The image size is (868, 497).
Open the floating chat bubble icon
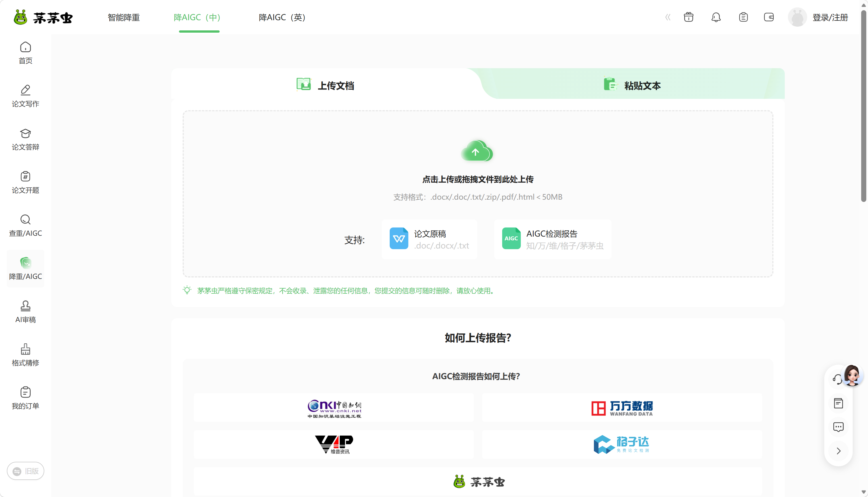838,427
